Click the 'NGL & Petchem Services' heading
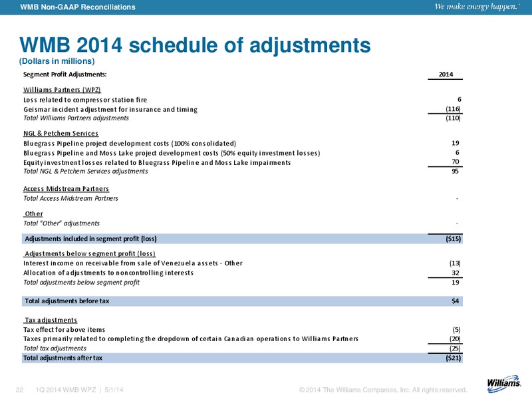 coord(61,134)
